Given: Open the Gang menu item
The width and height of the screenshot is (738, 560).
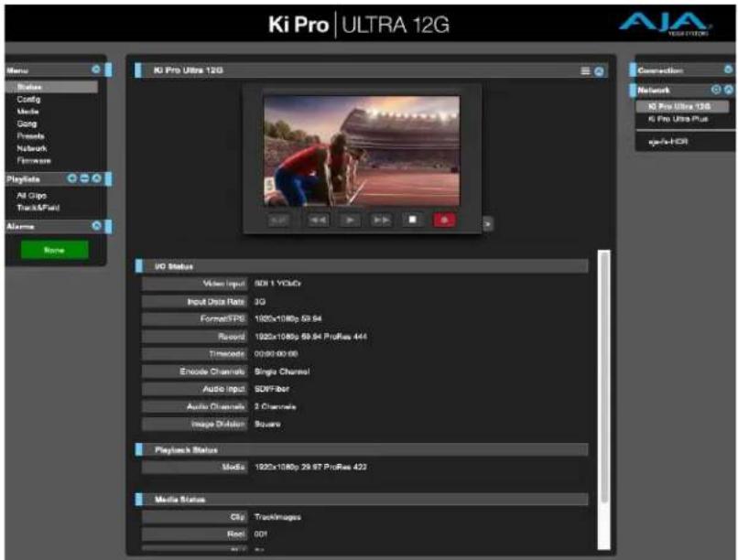Looking at the screenshot, I should tap(27, 124).
